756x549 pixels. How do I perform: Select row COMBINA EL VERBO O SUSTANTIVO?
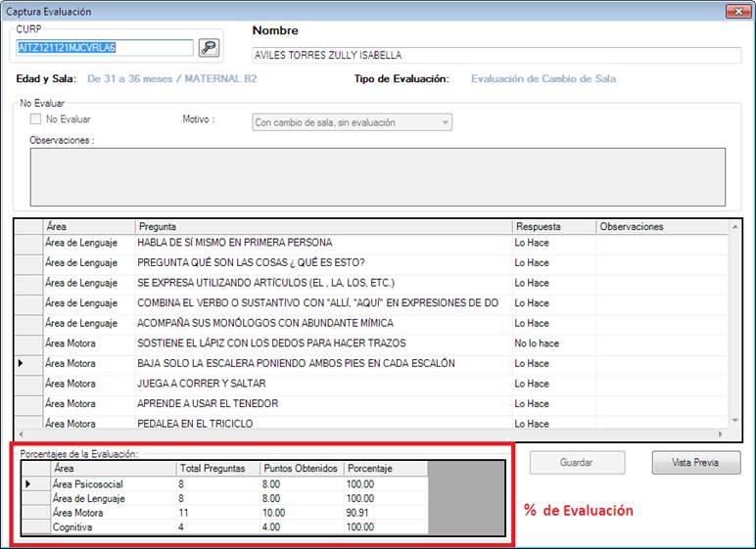pyautogui.click(x=371, y=303)
